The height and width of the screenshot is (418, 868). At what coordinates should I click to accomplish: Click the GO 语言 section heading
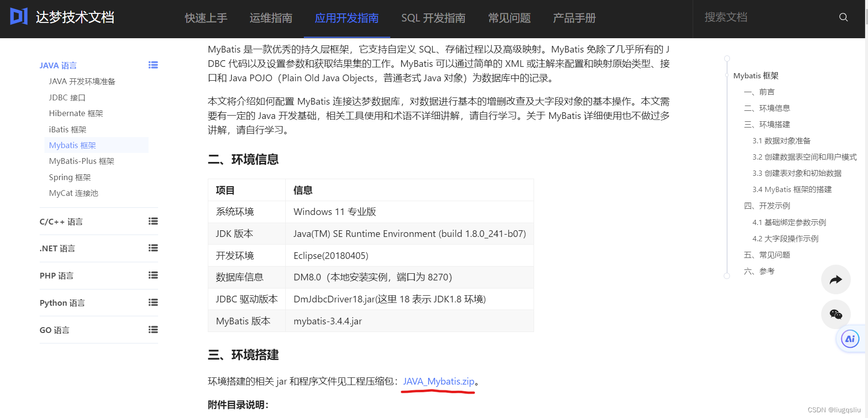click(54, 330)
